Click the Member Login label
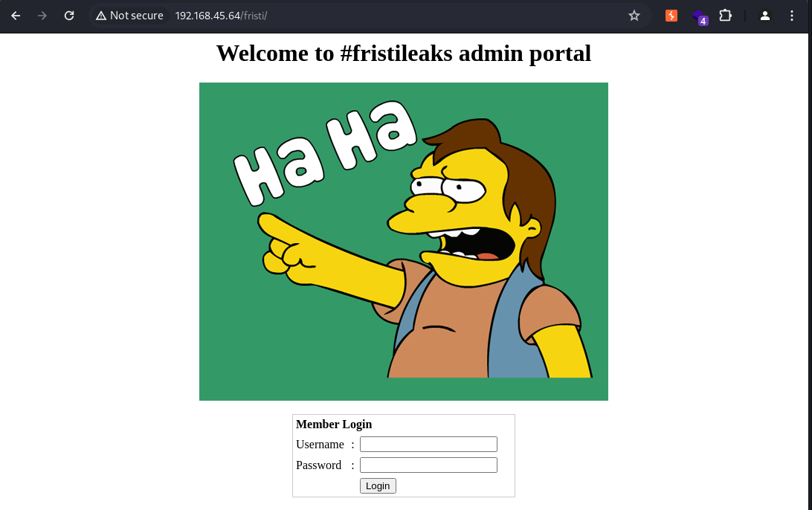 click(334, 424)
